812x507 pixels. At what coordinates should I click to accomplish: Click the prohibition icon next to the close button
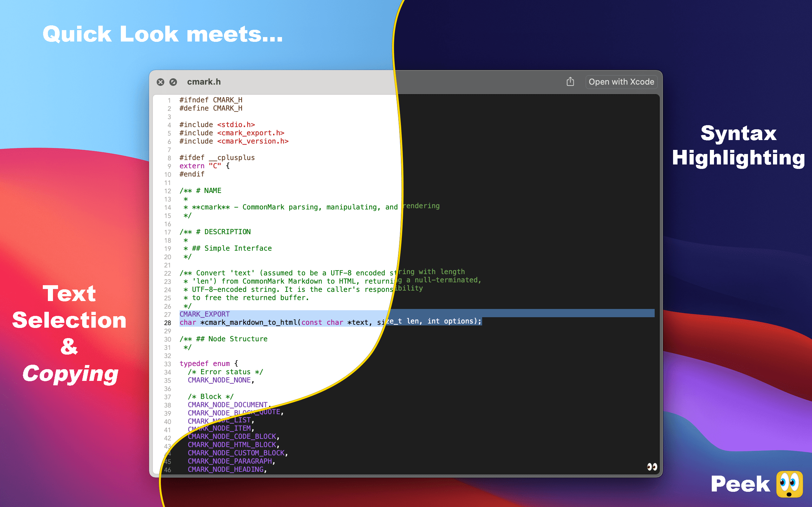pyautogui.click(x=173, y=82)
